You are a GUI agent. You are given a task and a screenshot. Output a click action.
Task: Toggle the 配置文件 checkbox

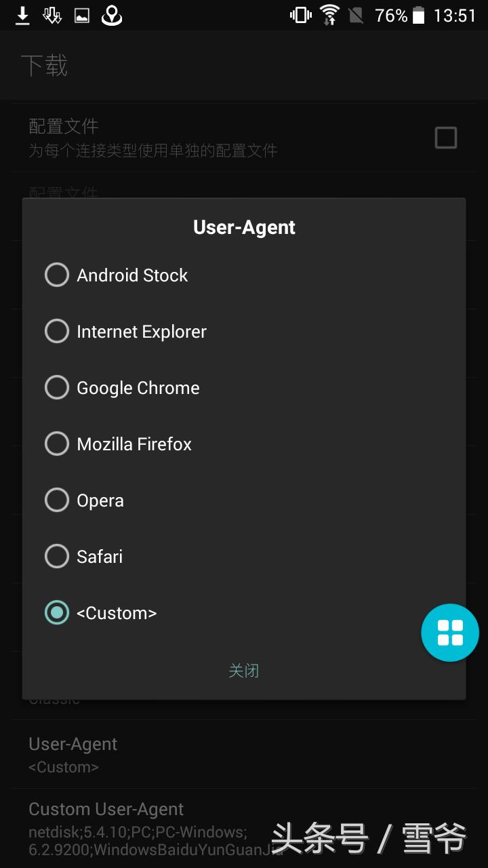tap(445, 138)
